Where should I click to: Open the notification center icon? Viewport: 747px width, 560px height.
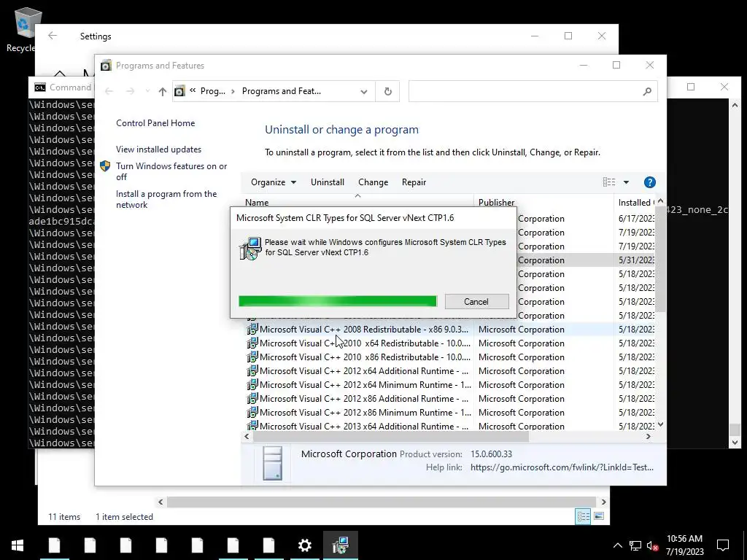(x=723, y=545)
